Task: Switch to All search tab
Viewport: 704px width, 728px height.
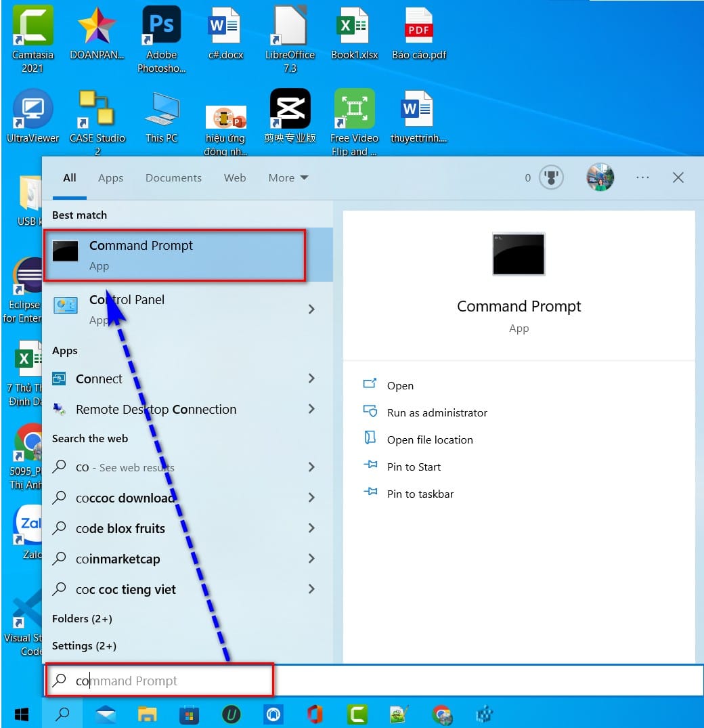Action: [x=70, y=178]
